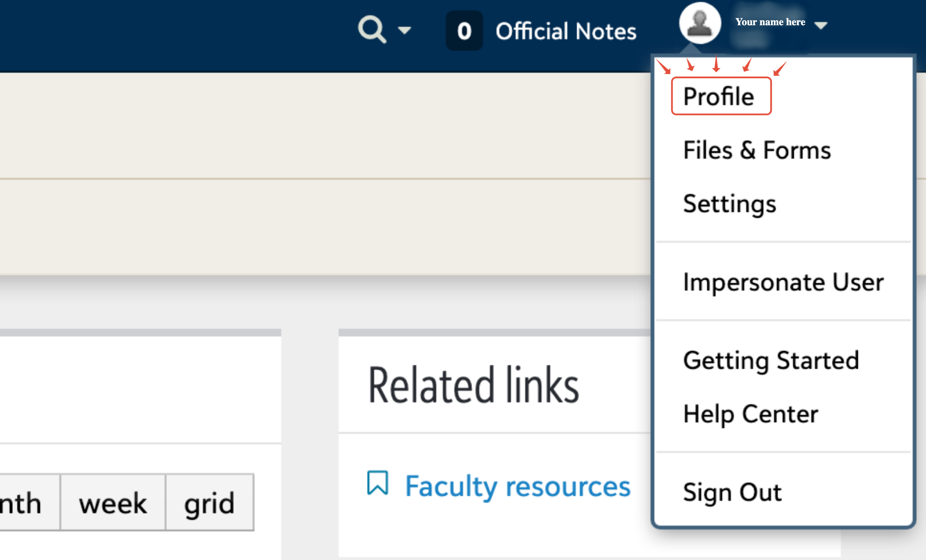
Task: Click the Related links heading
Action: 473,385
